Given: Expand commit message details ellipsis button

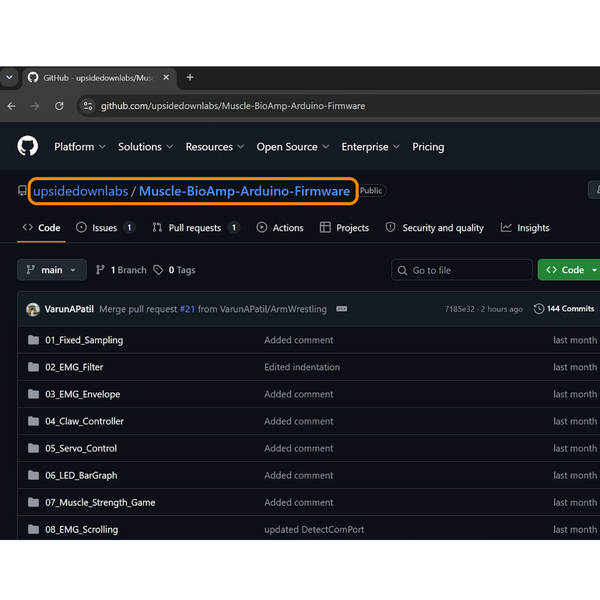Looking at the screenshot, I should (x=342, y=309).
